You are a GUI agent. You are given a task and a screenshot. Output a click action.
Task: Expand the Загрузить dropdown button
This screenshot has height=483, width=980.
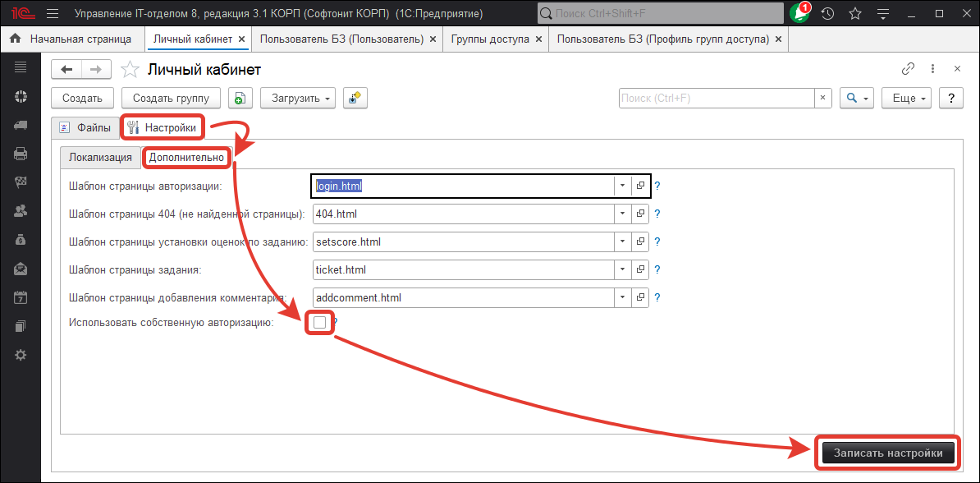[x=298, y=99]
